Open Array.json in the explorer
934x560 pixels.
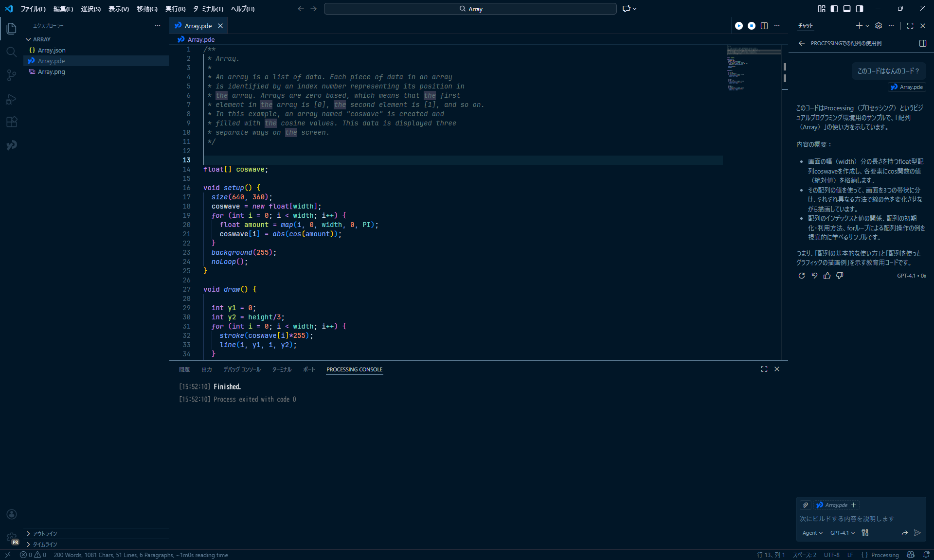[52, 50]
